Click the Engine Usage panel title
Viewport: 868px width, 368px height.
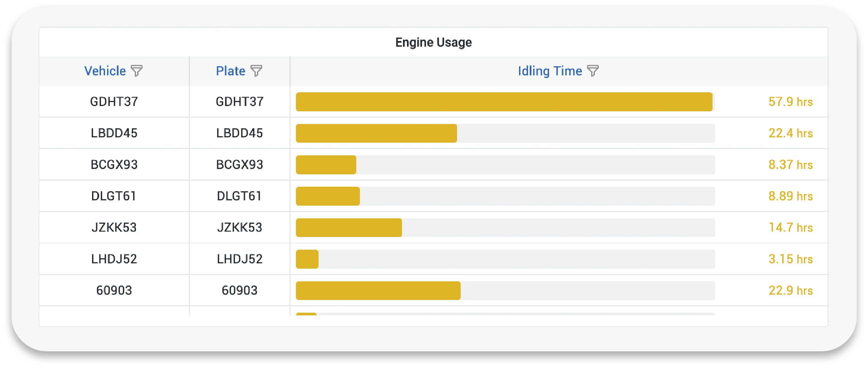(x=433, y=42)
